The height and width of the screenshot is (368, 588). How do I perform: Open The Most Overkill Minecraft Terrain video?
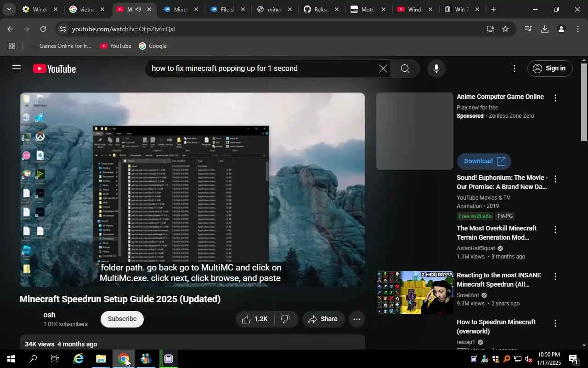point(497,233)
